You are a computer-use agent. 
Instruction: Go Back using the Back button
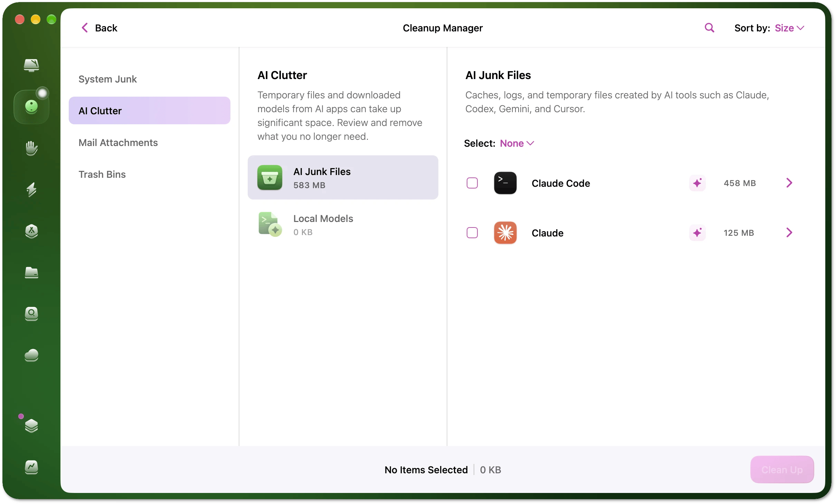99,28
